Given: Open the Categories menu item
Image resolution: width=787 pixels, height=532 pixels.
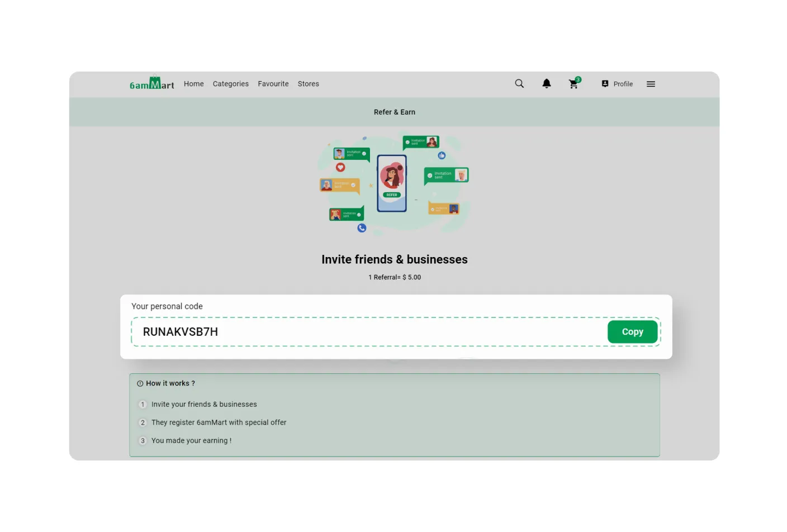Looking at the screenshot, I should click(230, 84).
